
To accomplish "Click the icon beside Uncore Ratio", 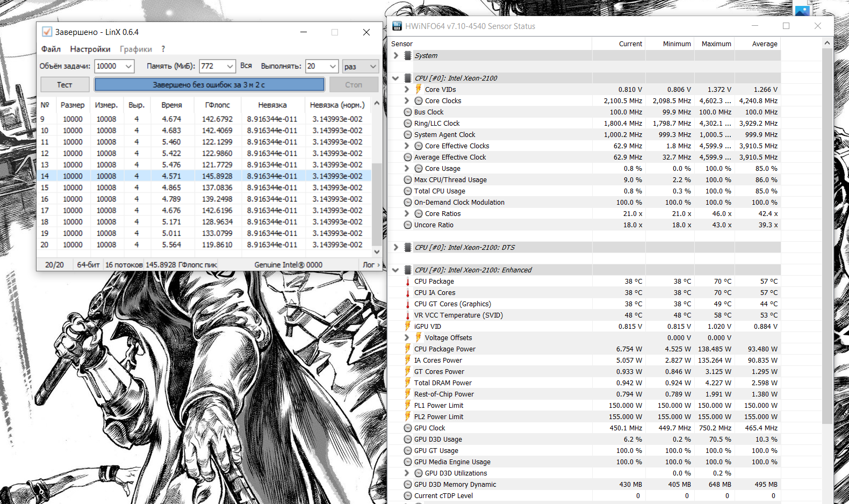I will coord(408,225).
